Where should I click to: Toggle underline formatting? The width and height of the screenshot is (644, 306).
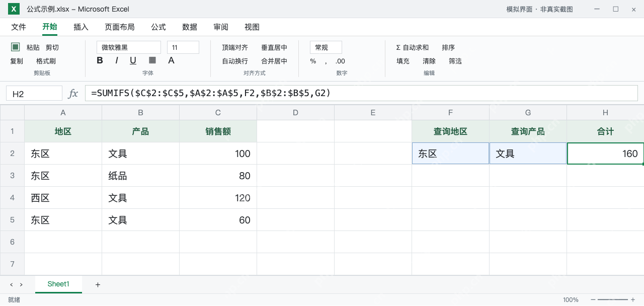[133, 60]
